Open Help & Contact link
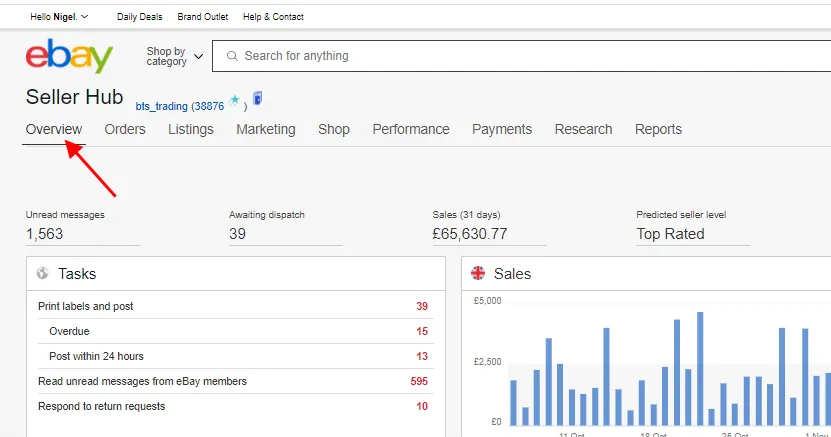The image size is (831, 437). point(273,17)
